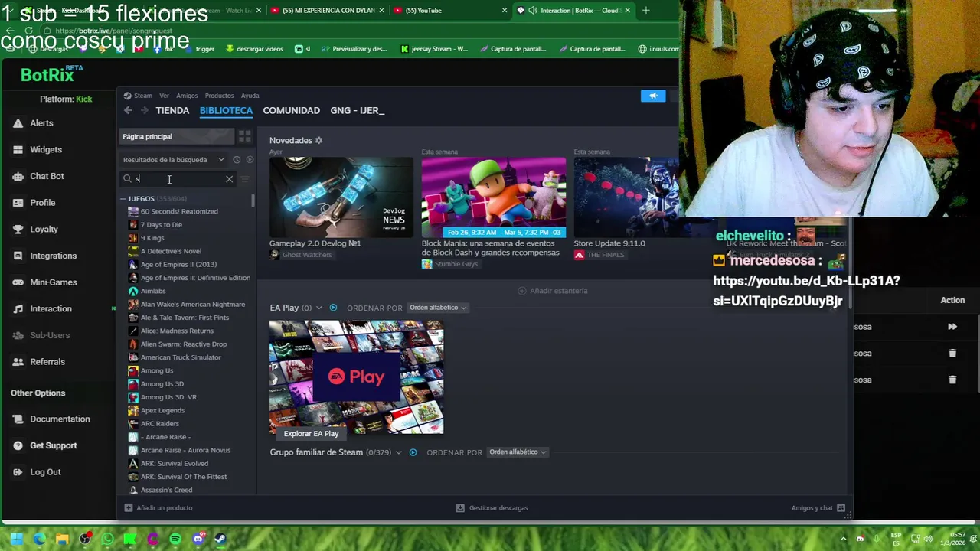Toggle collections grid view icon
Screen dimensions: 980x551
coord(245,136)
